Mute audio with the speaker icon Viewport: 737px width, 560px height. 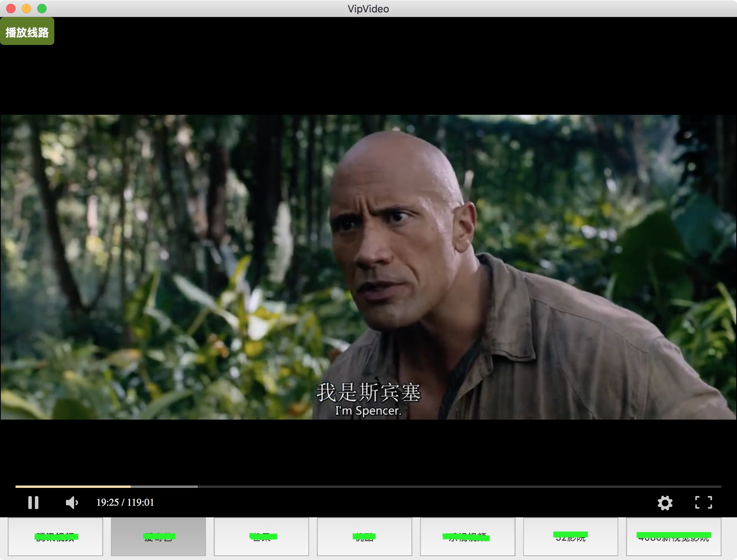coord(72,503)
